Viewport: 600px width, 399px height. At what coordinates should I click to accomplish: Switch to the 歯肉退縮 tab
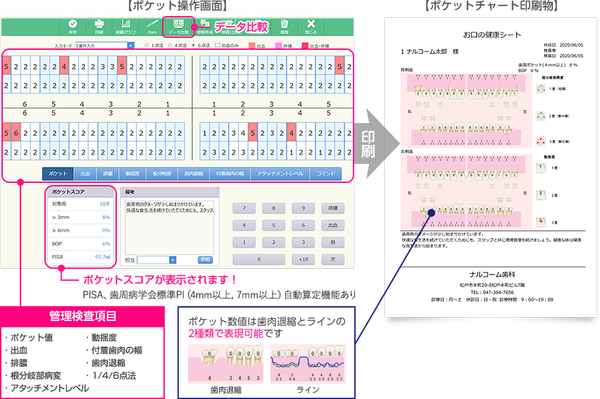pyautogui.click(x=193, y=174)
